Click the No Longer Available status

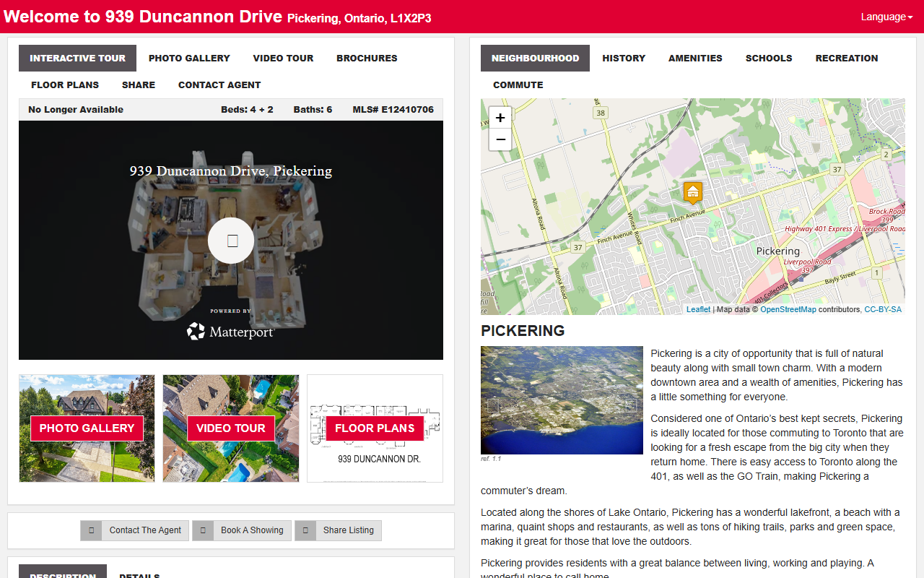click(76, 110)
